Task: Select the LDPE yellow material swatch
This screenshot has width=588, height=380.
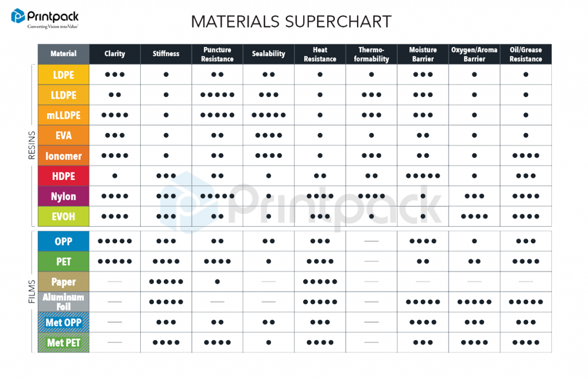Action: (x=63, y=75)
